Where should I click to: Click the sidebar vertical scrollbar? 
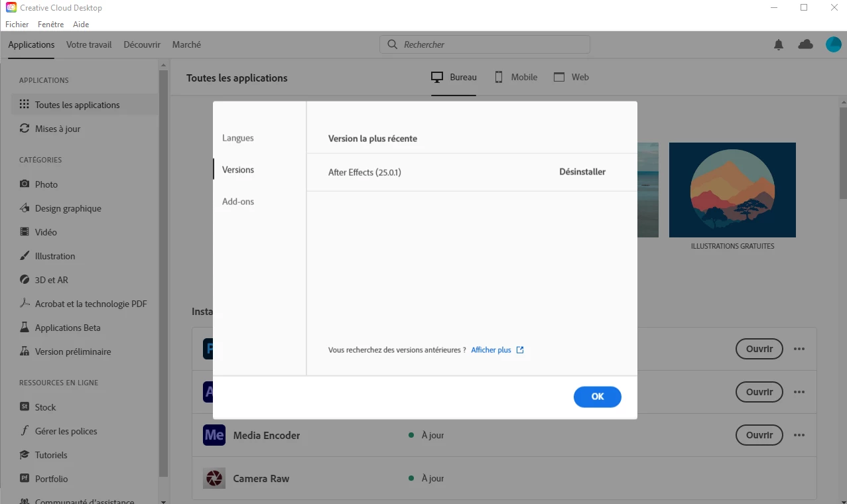[x=164, y=272]
